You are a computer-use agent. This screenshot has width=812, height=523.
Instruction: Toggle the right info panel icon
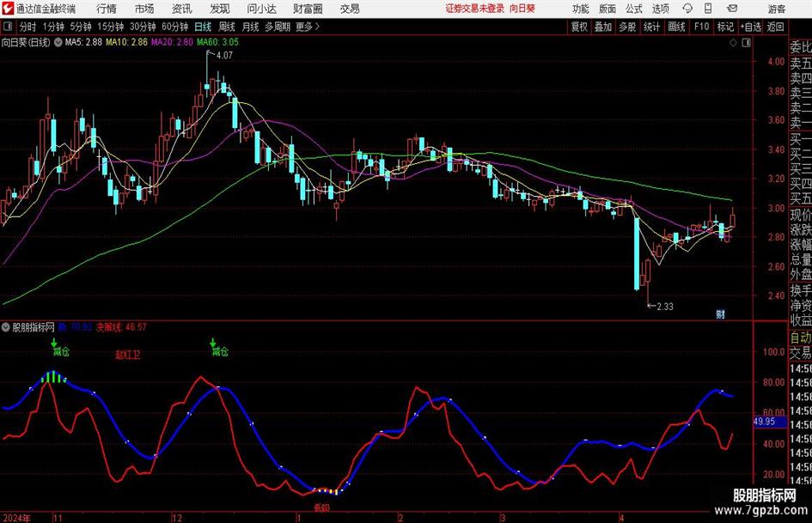pyautogui.click(x=746, y=43)
